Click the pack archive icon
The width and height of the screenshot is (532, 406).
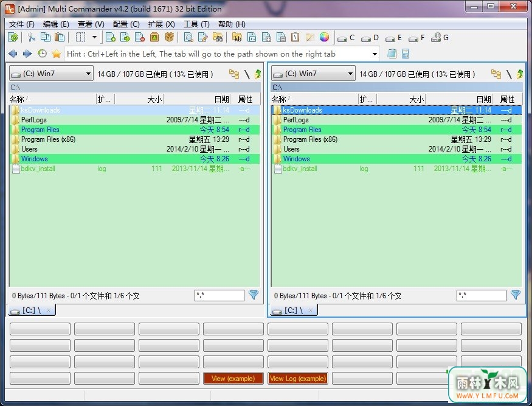click(154, 37)
